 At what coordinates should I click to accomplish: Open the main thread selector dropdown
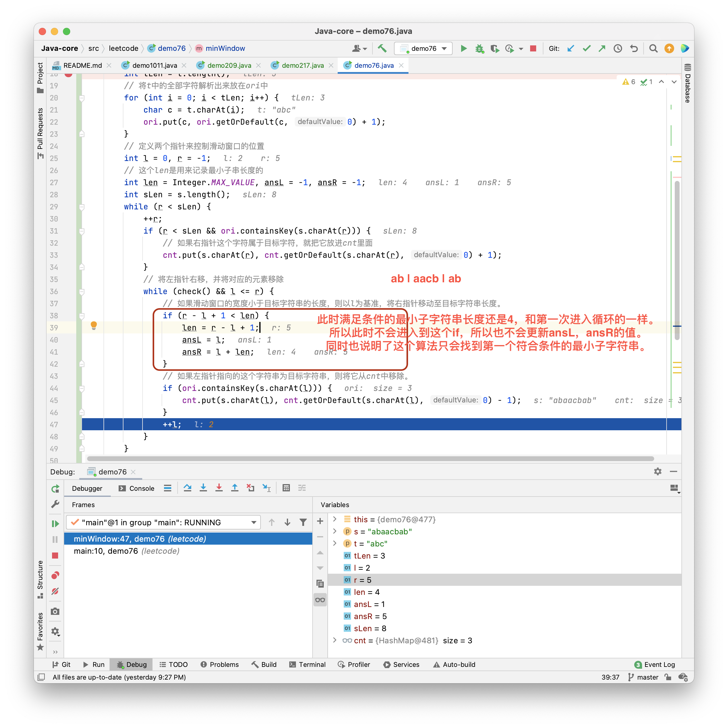pos(163,522)
